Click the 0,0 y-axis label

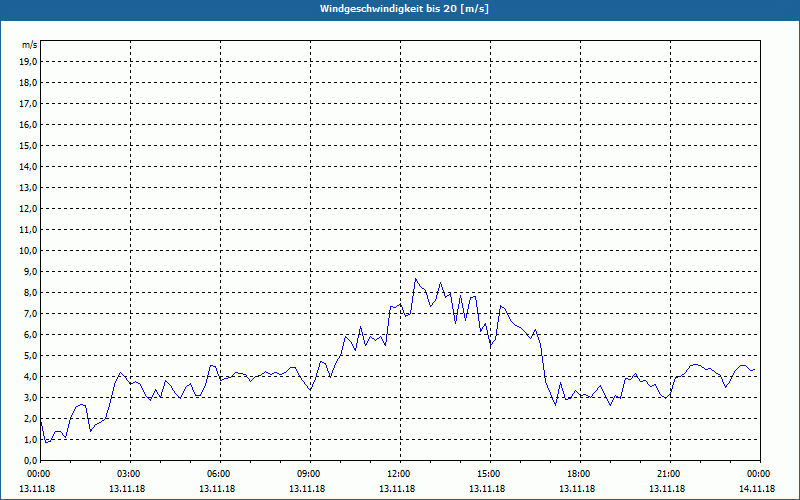pos(30,460)
